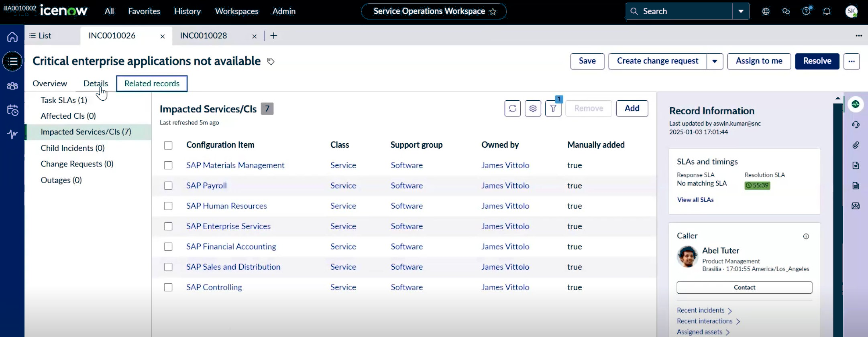Screen dimensions: 868x337
Task: Click the Save button
Action: [587, 61]
